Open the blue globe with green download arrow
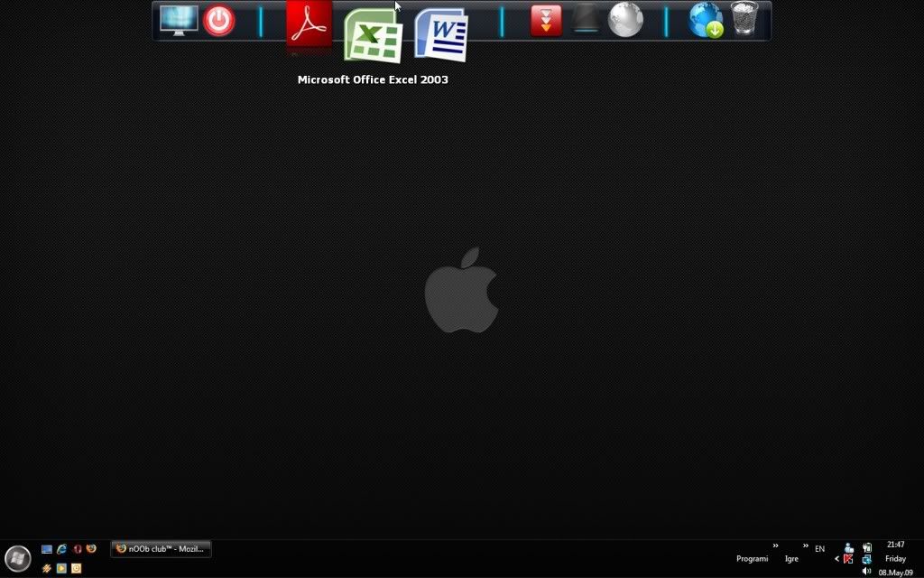 coord(706,21)
